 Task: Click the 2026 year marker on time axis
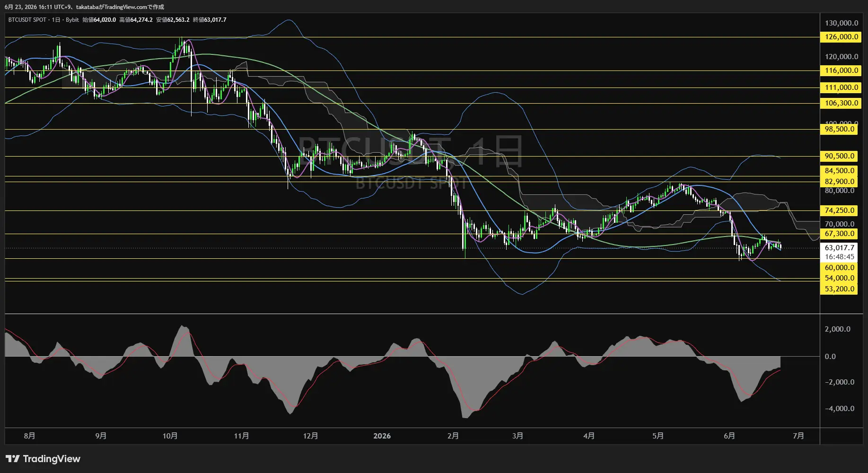tap(382, 436)
